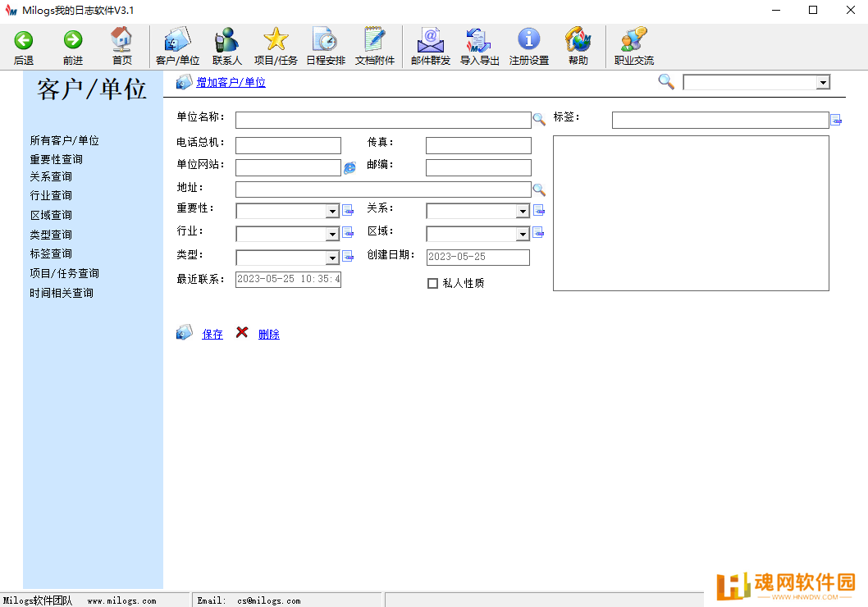The image size is (868, 607).
Task: Open the 联系人 contacts icon
Action: tap(227, 40)
